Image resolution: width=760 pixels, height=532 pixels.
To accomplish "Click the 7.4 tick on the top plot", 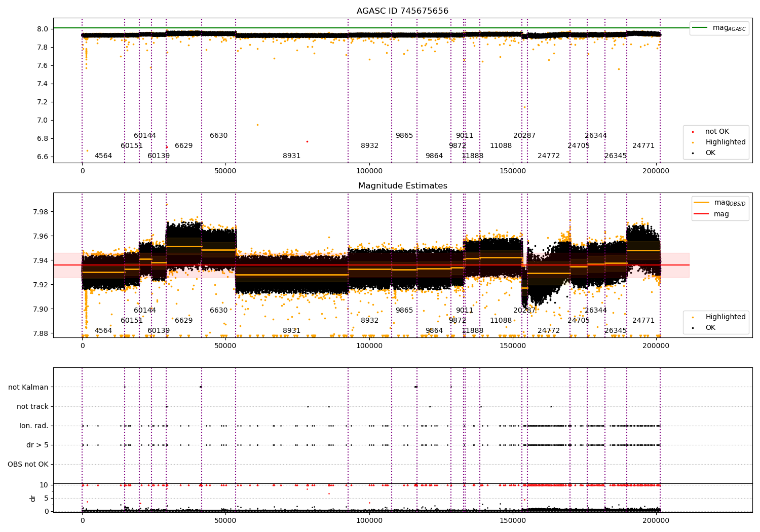I will pos(43,84).
